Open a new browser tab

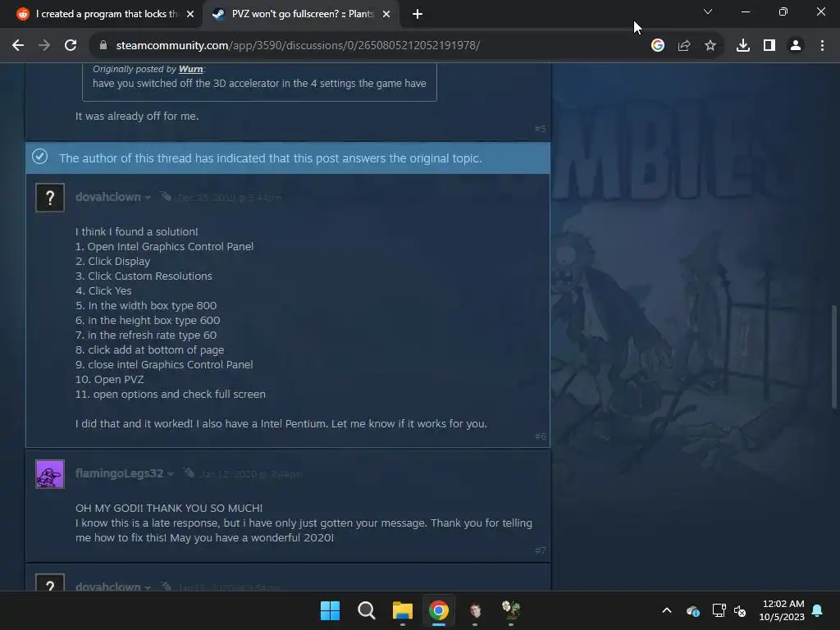point(418,14)
